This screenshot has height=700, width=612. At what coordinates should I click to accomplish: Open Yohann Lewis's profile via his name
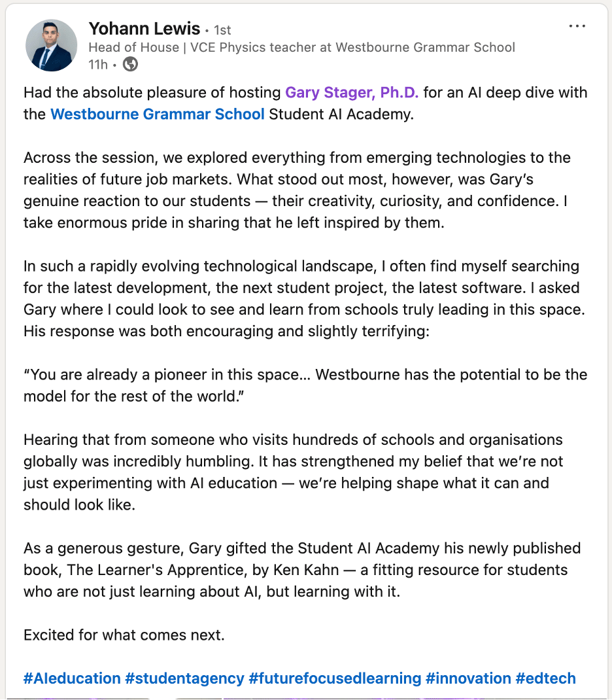coord(144,29)
